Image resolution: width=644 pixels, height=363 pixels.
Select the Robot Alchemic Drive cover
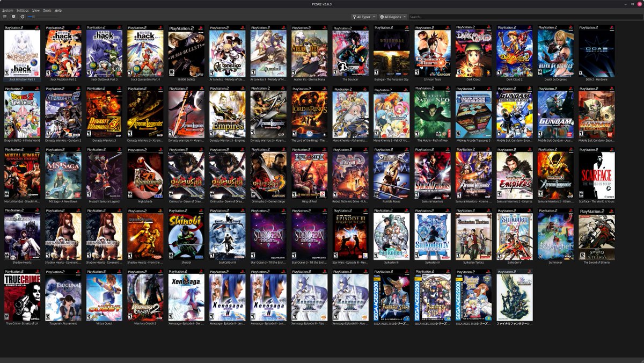point(350,173)
